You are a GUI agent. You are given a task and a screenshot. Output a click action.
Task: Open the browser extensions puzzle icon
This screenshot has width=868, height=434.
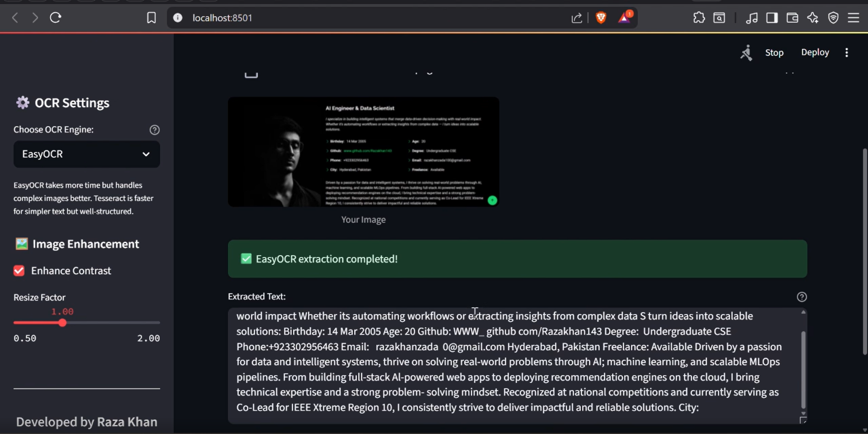point(699,18)
